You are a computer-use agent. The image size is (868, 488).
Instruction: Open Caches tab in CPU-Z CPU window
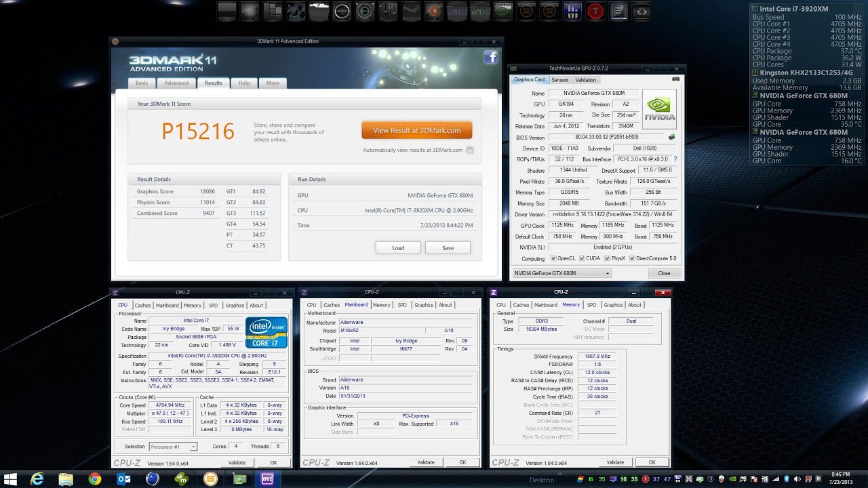pos(142,305)
